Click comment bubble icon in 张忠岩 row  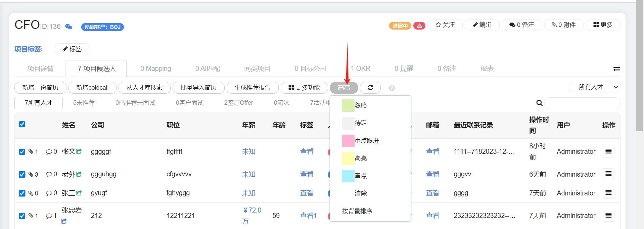point(49,216)
